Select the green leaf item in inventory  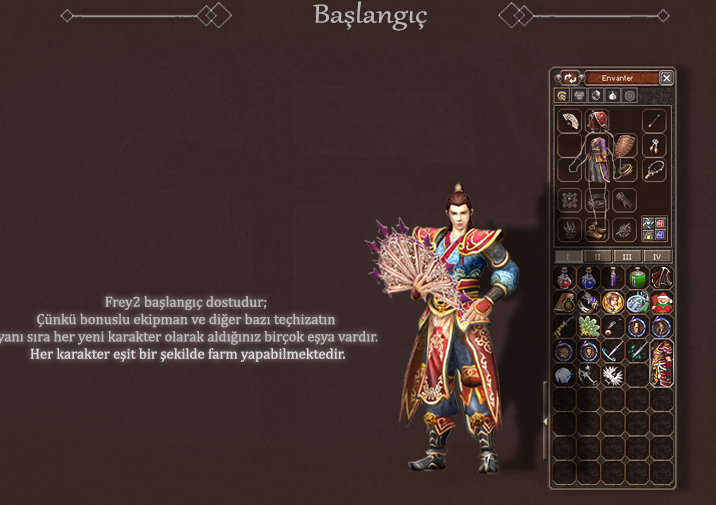(x=589, y=326)
